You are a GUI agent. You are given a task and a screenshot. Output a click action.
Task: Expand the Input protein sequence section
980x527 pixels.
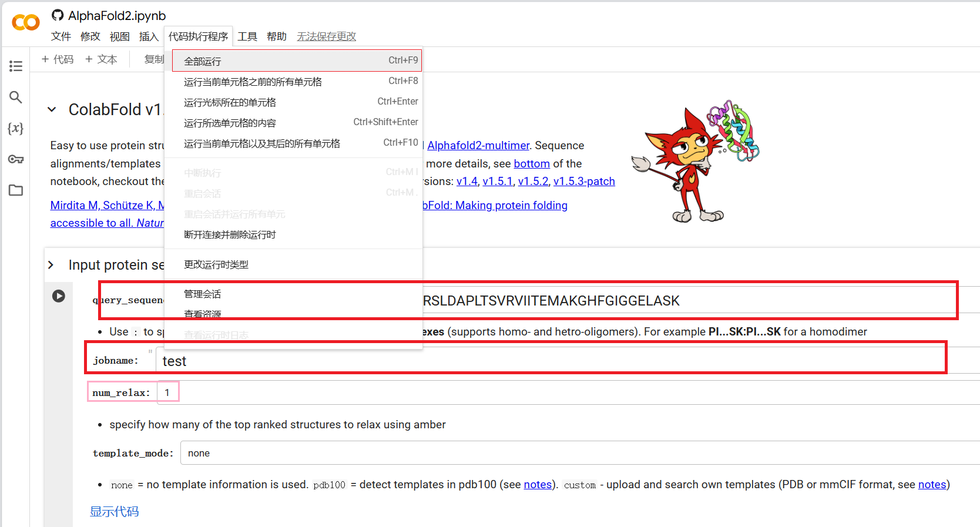(x=51, y=265)
